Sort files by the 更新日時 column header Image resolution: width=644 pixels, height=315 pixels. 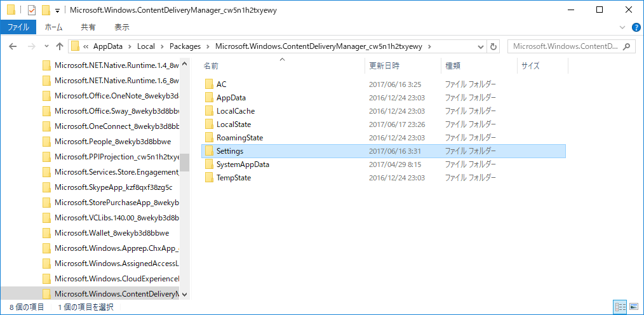(x=384, y=65)
